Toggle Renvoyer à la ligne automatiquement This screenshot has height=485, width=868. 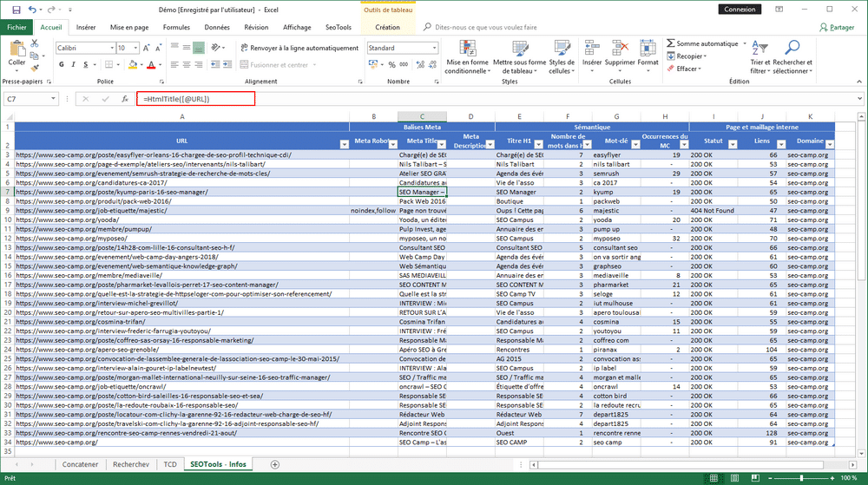pyautogui.click(x=299, y=48)
